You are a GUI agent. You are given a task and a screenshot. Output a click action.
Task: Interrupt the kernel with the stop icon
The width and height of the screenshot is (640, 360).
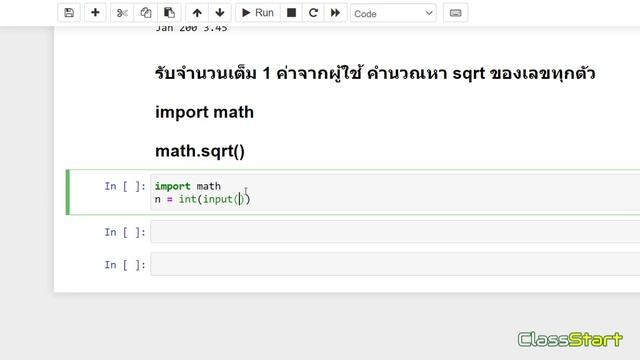291,13
